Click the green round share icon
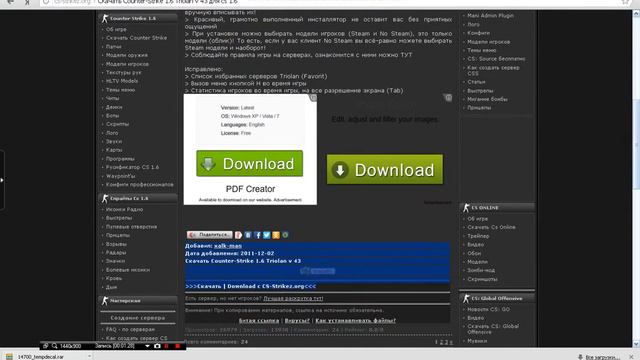Image resolution: width=640 pixels, height=360 pixels. click(285, 235)
